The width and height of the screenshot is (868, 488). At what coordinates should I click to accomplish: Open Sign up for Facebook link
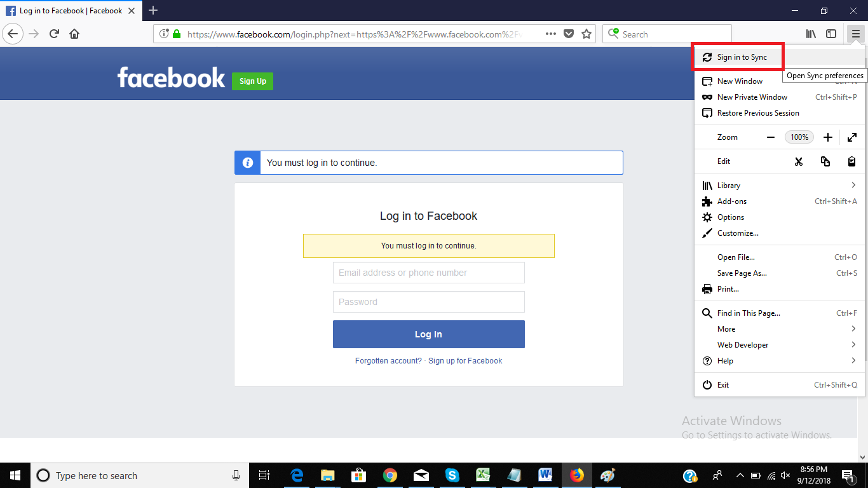[465, 361]
